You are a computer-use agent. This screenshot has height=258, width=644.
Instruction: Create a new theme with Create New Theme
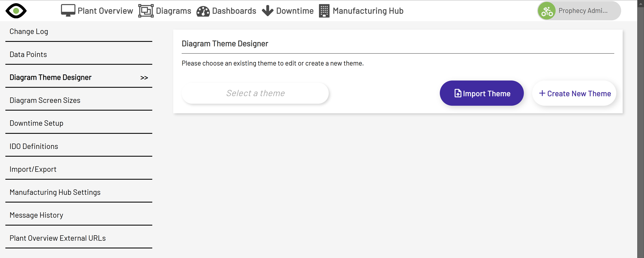tap(574, 93)
